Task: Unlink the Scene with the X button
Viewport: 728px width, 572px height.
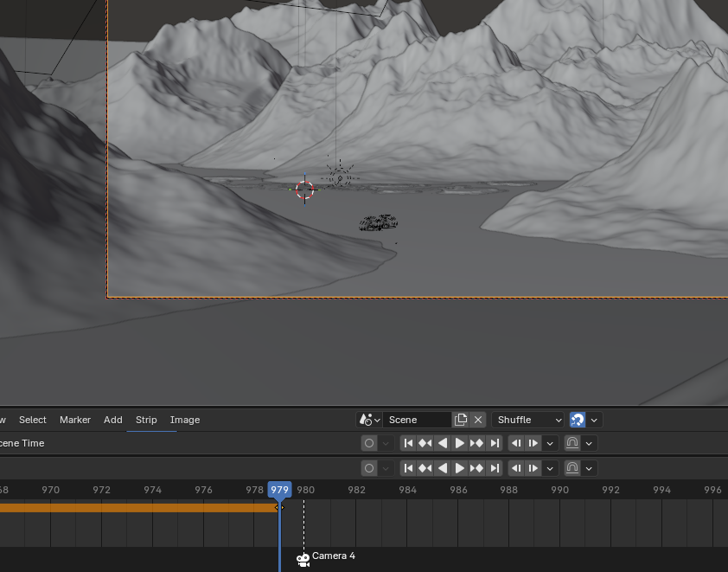Action: 478,420
